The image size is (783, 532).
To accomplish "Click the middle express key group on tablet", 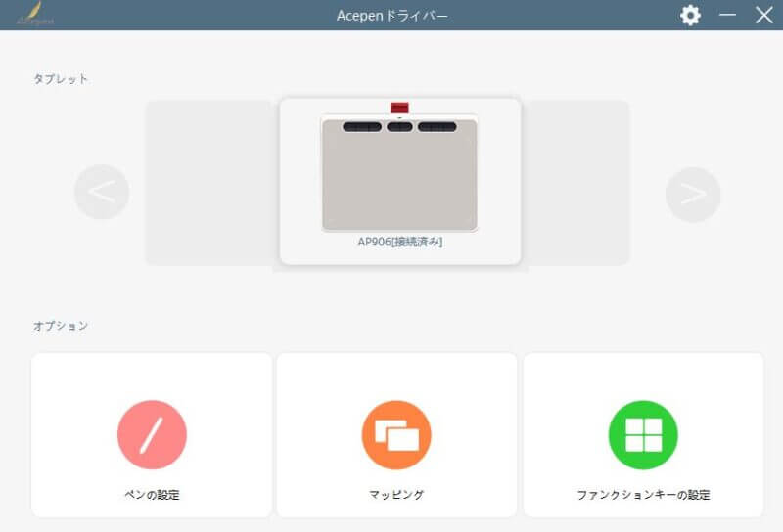I will click(x=399, y=126).
